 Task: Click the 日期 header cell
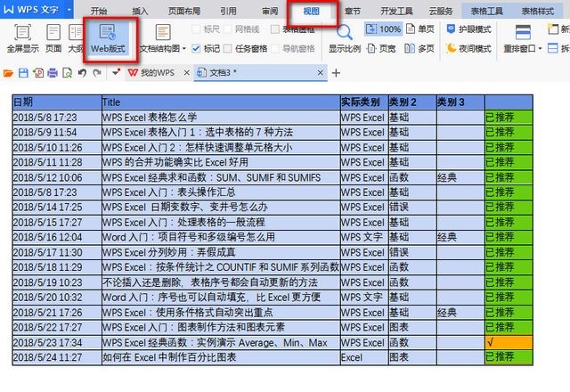pyautogui.click(x=57, y=102)
